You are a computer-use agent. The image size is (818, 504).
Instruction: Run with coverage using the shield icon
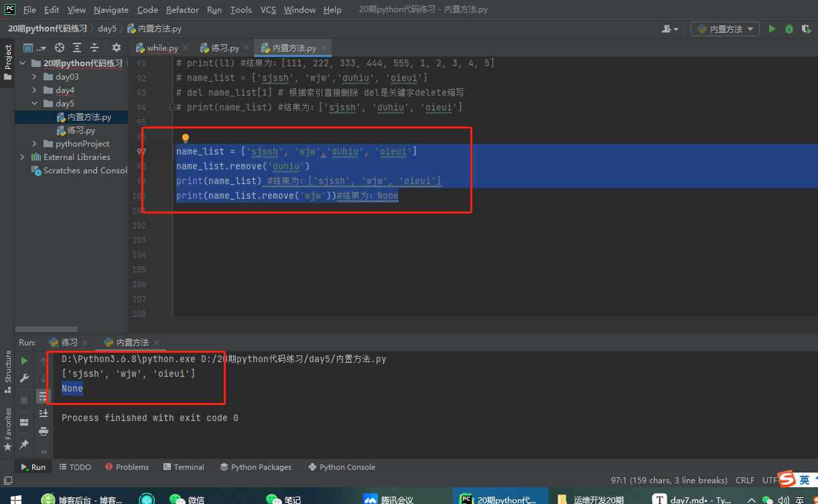click(806, 29)
